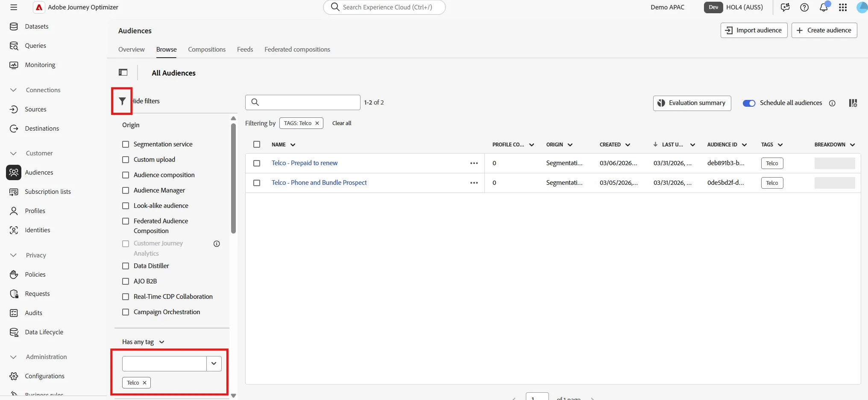Viewport: 868px width, 400px height.
Task: Open the feedback chat icon
Action: (785, 7)
